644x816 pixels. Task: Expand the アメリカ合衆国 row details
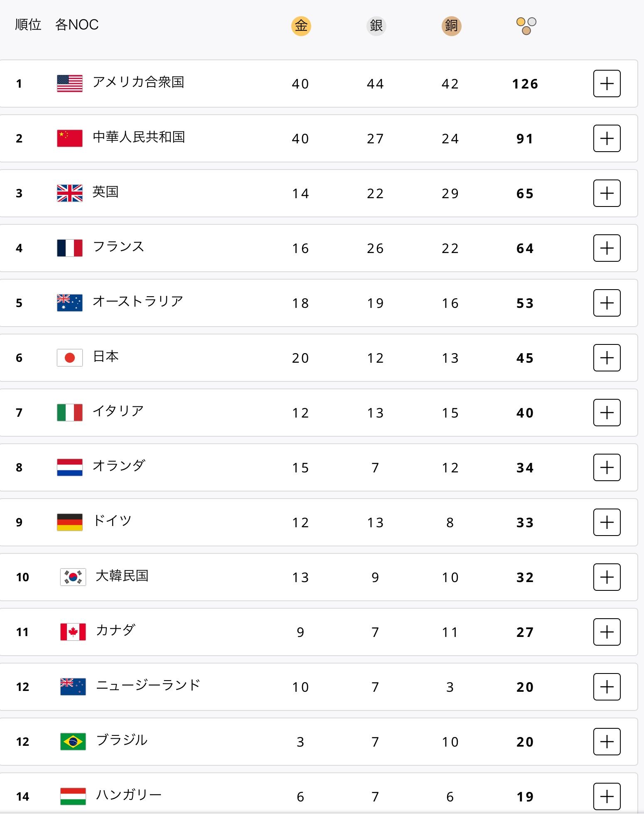click(x=607, y=84)
